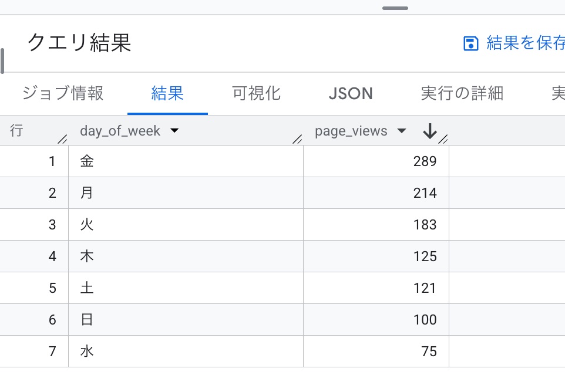Open the page_views column dropdown menu
This screenshot has width=565, height=392.
[x=402, y=131]
